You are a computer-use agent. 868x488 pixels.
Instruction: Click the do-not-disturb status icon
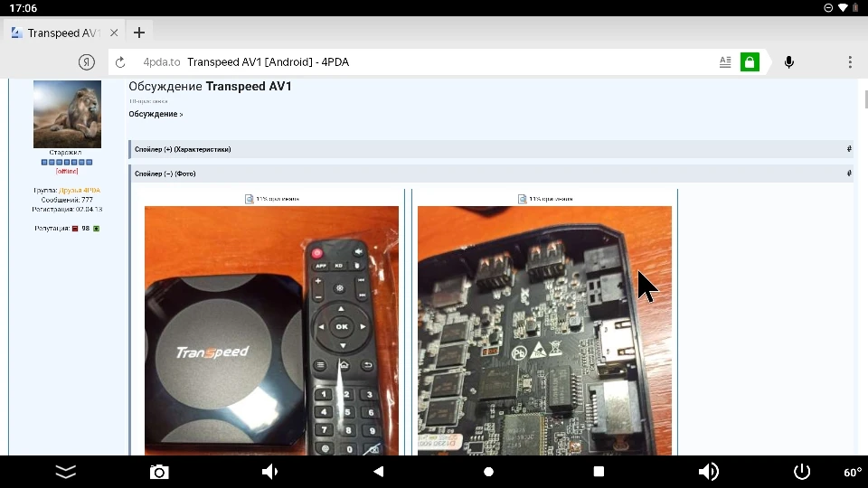point(828,8)
